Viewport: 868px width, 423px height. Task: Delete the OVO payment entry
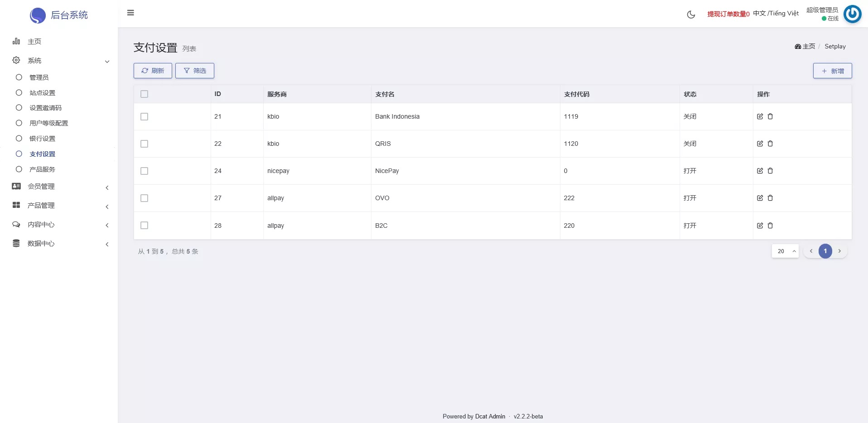tap(770, 198)
